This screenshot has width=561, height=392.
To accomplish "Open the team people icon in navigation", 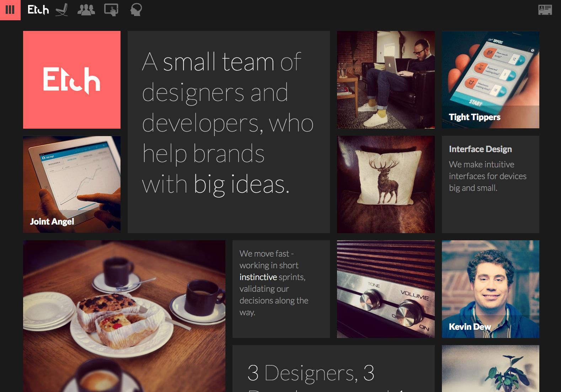I will click(86, 10).
